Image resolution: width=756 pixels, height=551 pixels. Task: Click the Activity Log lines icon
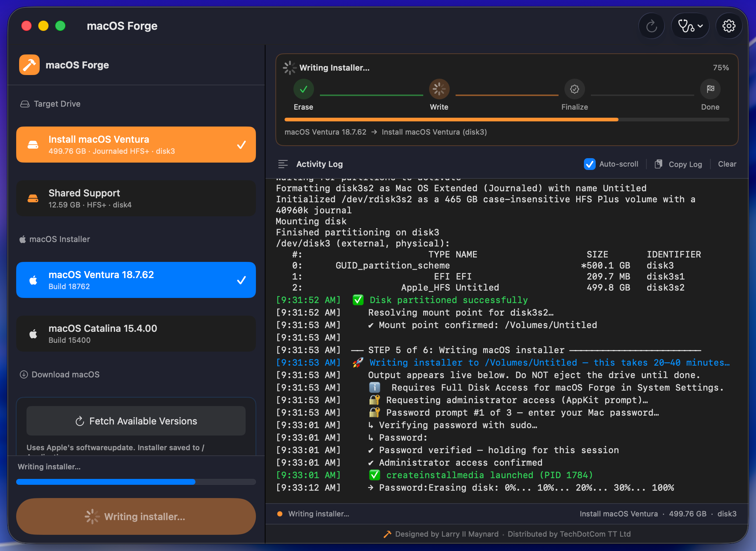(x=283, y=164)
